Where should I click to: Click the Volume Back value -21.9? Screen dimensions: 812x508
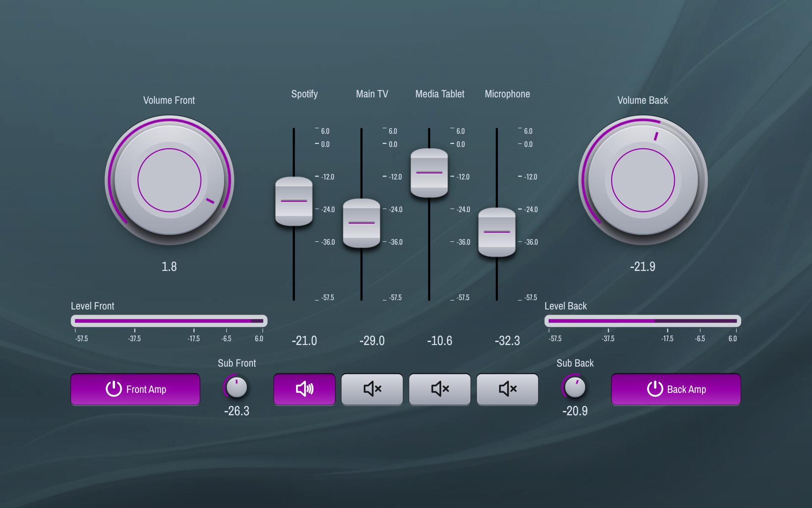[x=643, y=267]
